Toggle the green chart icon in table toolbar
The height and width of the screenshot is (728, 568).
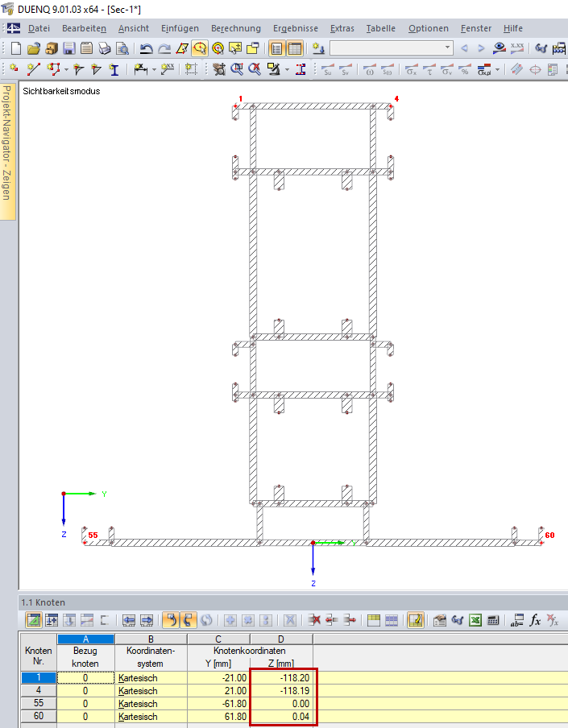click(34, 620)
